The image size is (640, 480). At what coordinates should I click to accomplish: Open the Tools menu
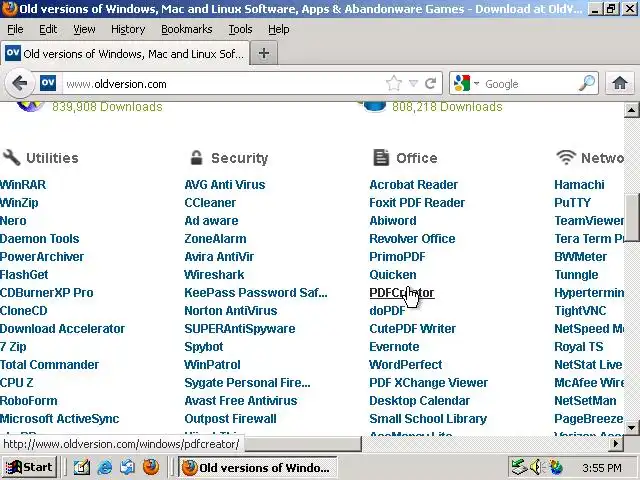tap(240, 29)
